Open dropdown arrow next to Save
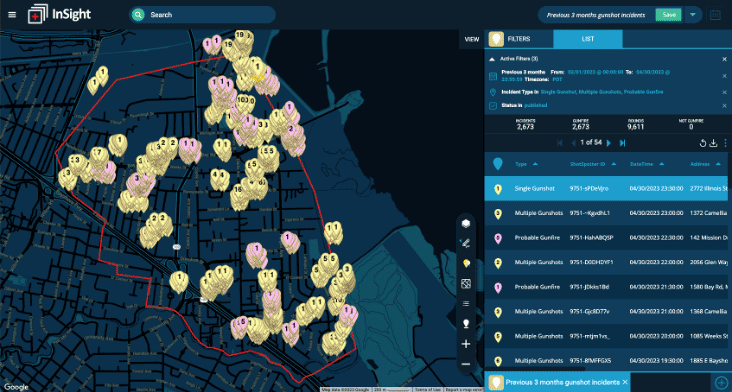Image resolution: width=732 pixels, height=392 pixels. point(693,15)
